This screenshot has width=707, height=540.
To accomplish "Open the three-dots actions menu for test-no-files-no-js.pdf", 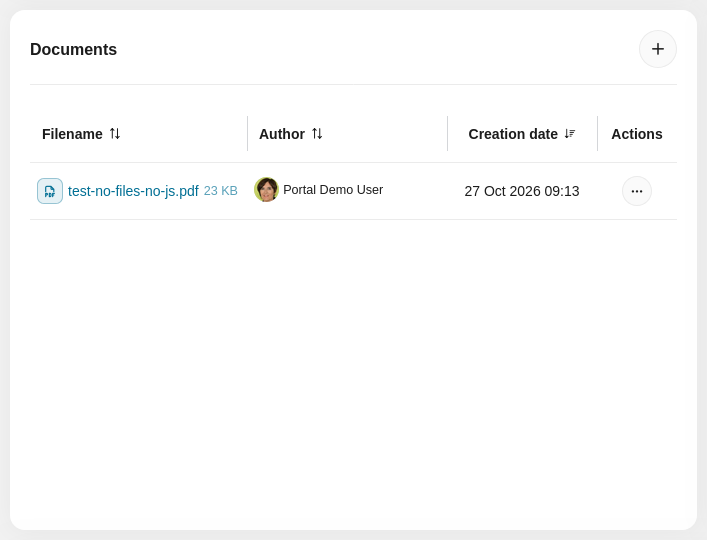I will pyautogui.click(x=637, y=191).
